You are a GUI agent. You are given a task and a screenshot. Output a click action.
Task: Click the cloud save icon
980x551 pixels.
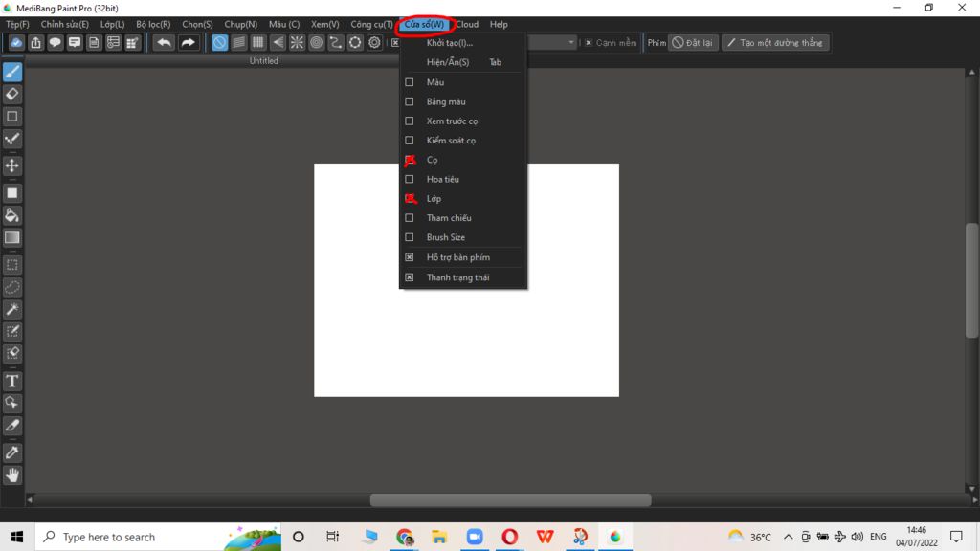coord(16,42)
